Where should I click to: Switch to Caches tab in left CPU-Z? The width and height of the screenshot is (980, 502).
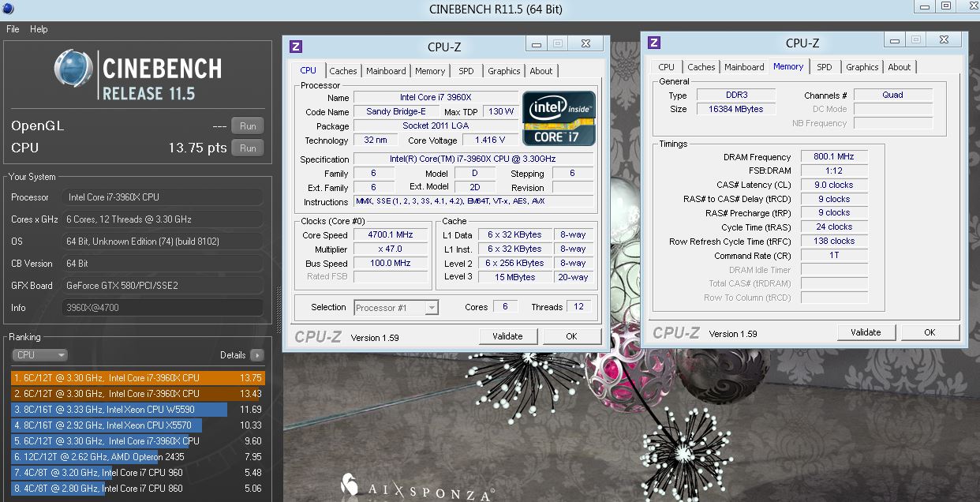point(343,71)
